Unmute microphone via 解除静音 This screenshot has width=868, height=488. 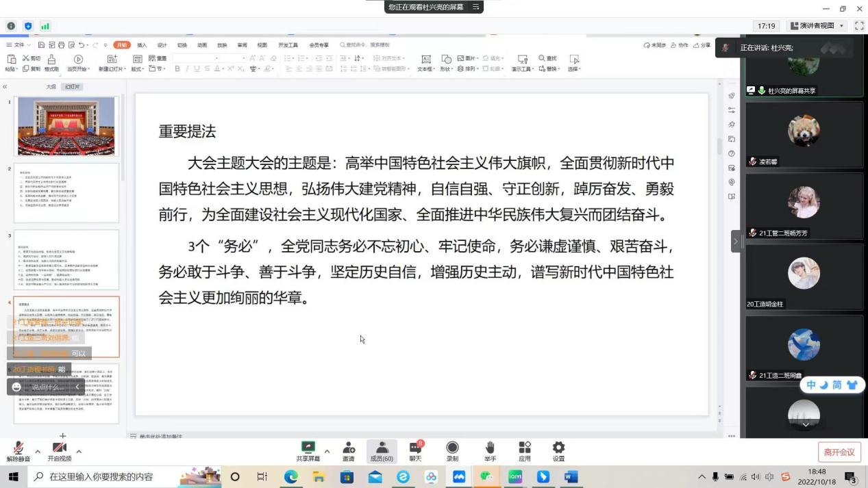pyautogui.click(x=18, y=451)
